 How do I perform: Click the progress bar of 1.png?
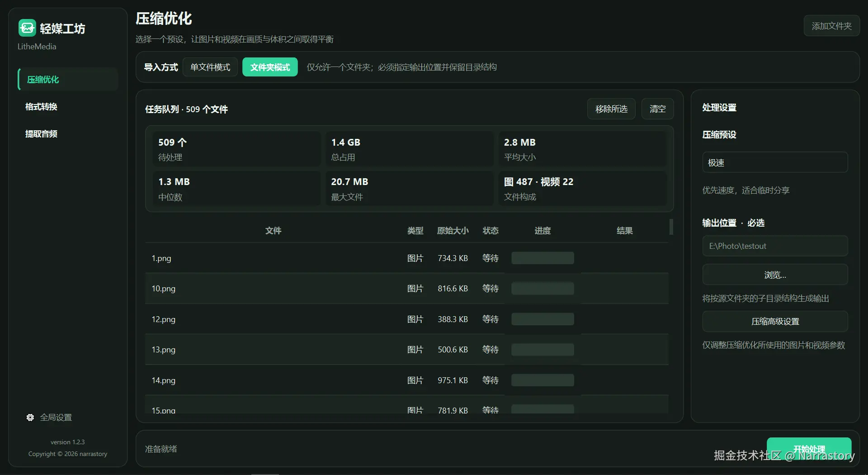pyautogui.click(x=542, y=258)
